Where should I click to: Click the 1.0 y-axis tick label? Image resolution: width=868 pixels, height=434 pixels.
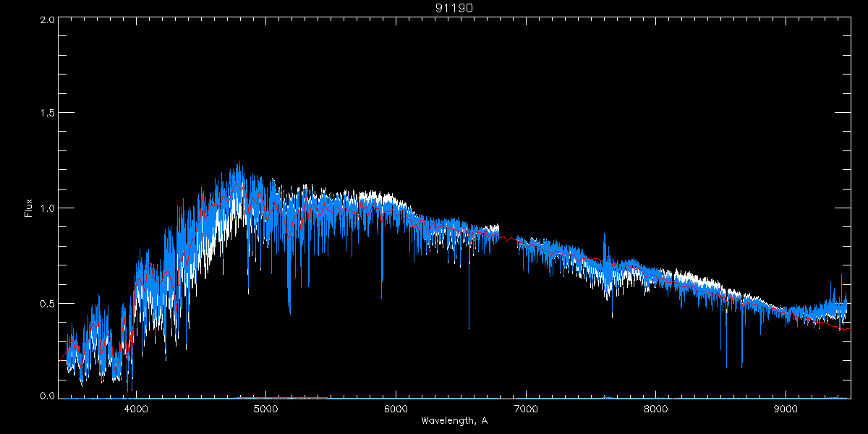tap(47, 208)
